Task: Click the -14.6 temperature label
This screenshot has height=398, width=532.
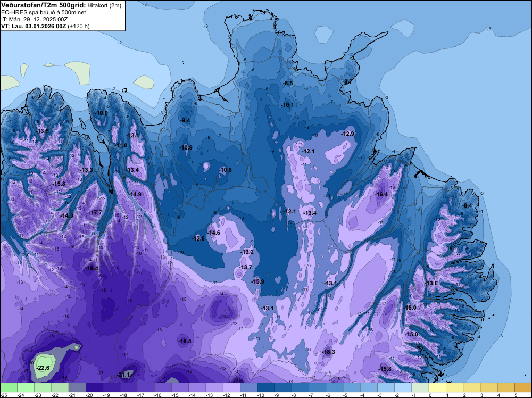Action: 214,233
